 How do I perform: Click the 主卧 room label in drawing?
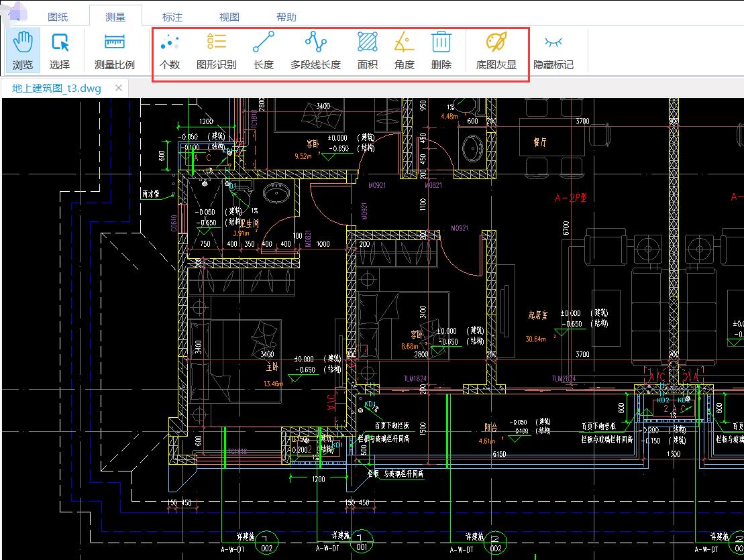[x=272, y=368]
